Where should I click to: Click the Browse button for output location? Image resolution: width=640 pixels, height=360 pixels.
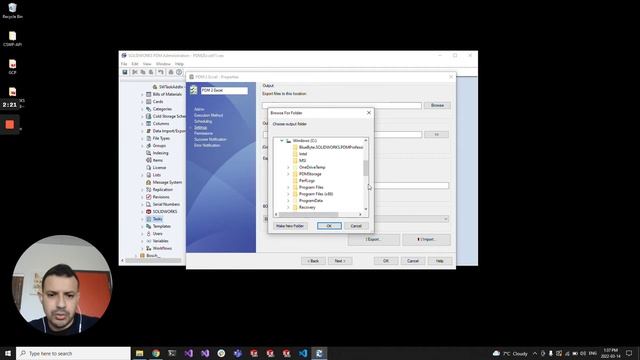point(437,105)
